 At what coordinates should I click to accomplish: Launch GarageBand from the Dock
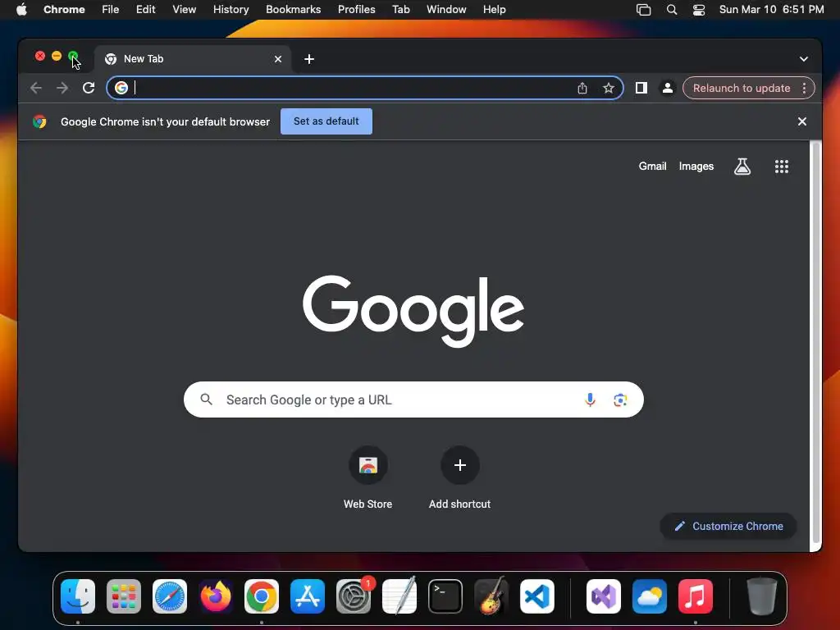pyautogui.click(x=491, y=596)
